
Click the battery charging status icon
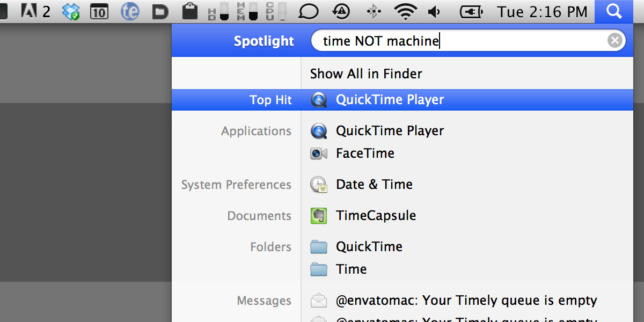[x=471, y=11]
